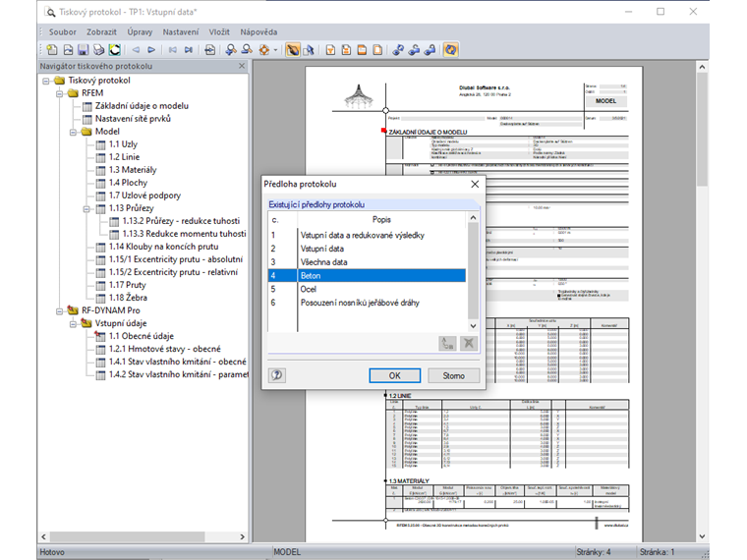Toggle the hand move mode icon
The image size is (747, 560).
293,49
